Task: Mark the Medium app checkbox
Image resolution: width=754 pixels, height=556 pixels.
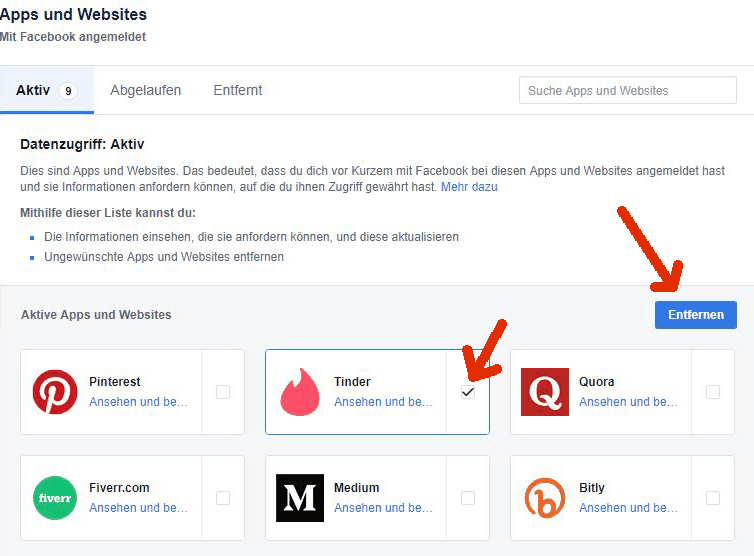Action: click(x=468, y=498)
